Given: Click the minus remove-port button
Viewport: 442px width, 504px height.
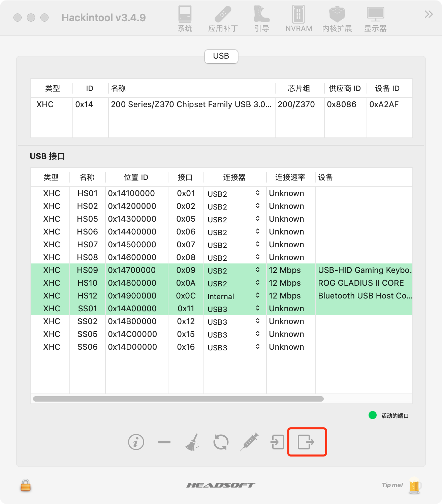Looking at the screenshot, I should point(164,442).
